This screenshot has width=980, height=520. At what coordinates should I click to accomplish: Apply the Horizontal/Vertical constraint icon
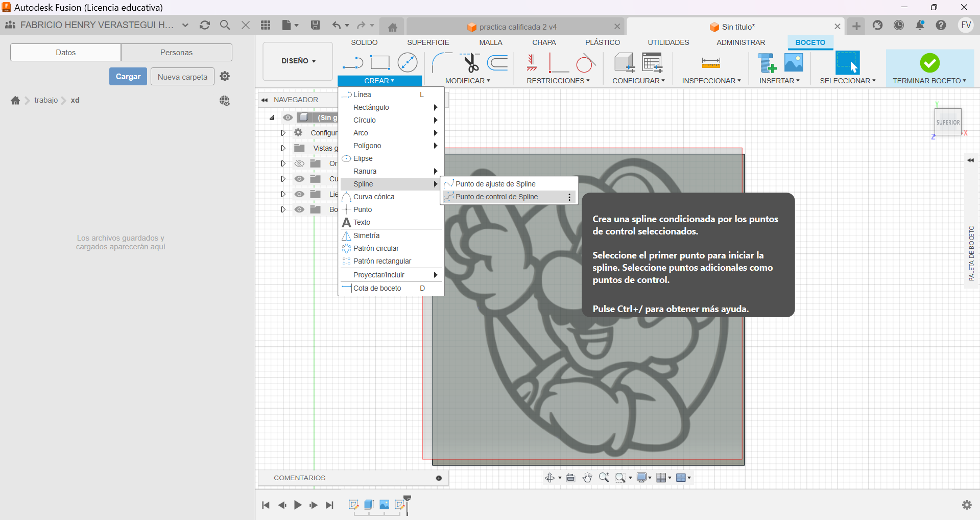point(532,63)
